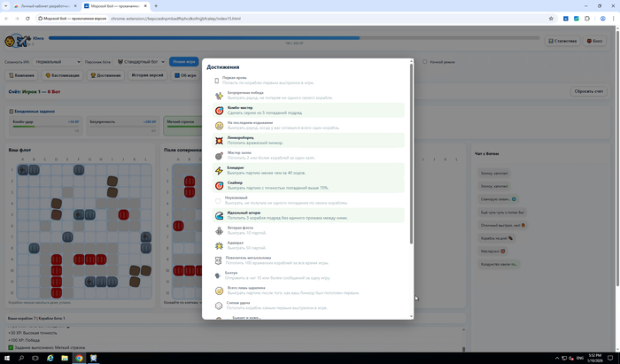The width and height of the screenshot is (620, 364).
Task: Click the achievements dialog scrollbar
Action: (411, 151)
